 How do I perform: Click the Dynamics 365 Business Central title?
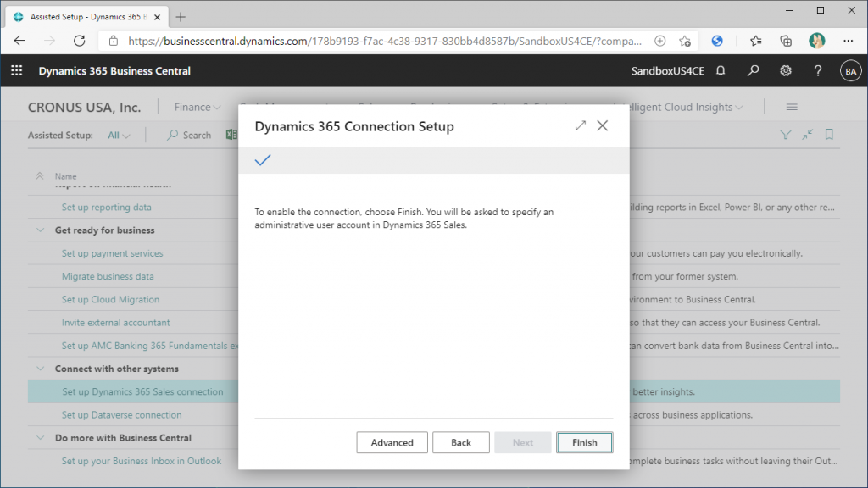[x=114, y=71]
